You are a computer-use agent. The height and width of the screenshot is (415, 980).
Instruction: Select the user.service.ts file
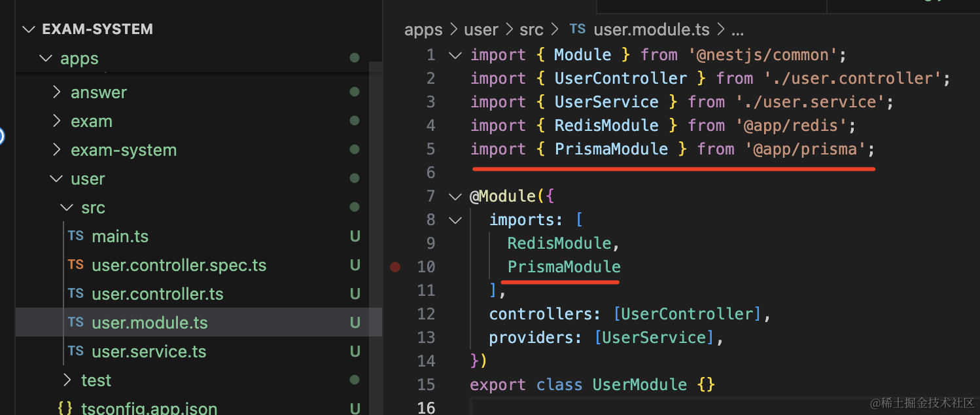149,352
